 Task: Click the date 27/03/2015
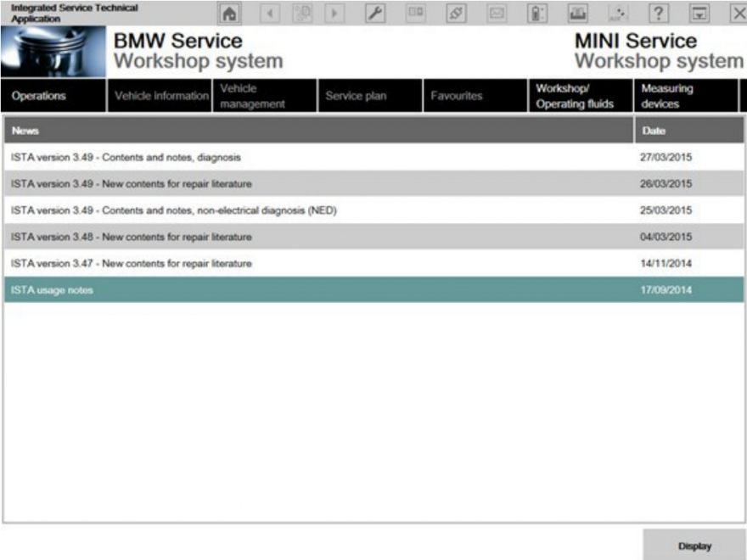(x=666, y=157)
